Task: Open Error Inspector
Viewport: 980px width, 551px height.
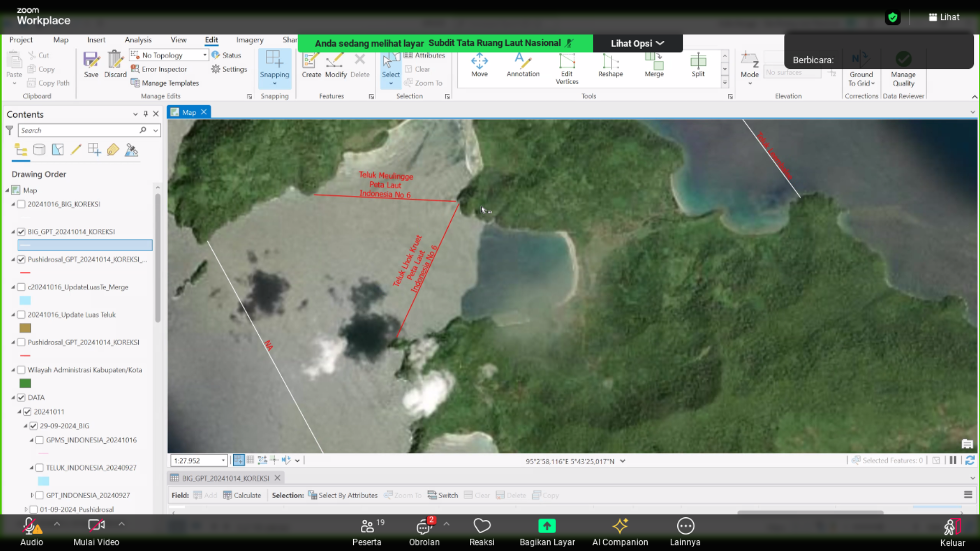Action: pos(159,69)
